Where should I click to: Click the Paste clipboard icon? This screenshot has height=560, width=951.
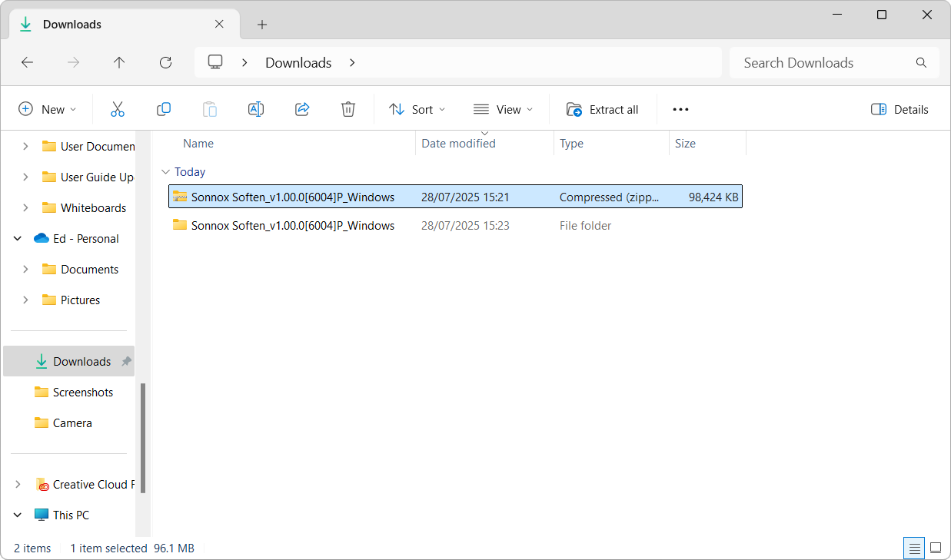click(x=210, y=109)
